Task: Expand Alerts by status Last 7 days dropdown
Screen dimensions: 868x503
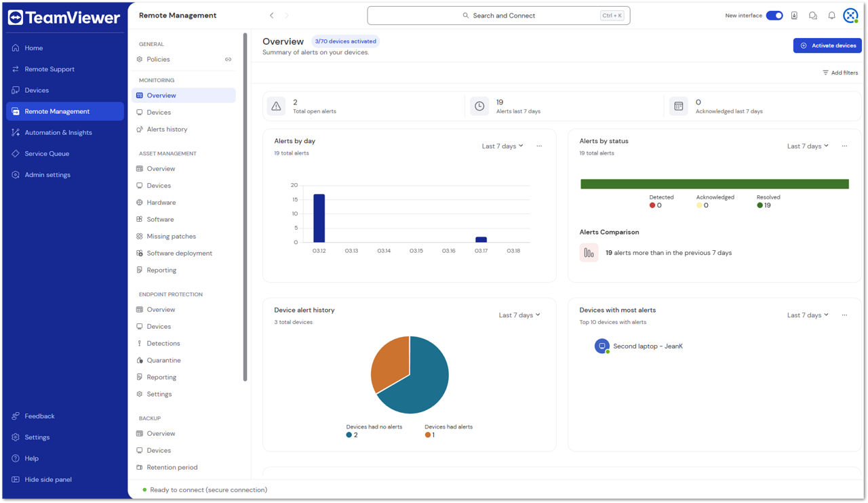Action: coord(808,146)
